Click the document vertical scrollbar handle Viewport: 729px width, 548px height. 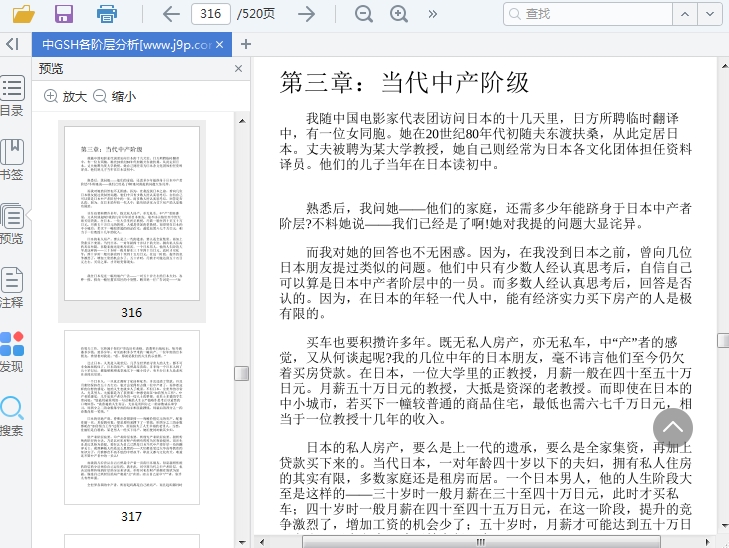point(723,340)
